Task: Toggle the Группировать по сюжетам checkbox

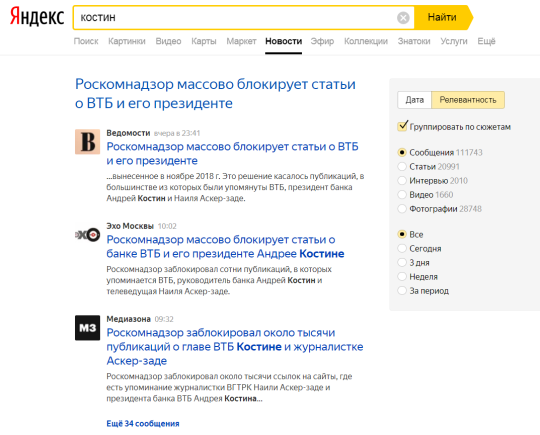Action: [402, 126]
